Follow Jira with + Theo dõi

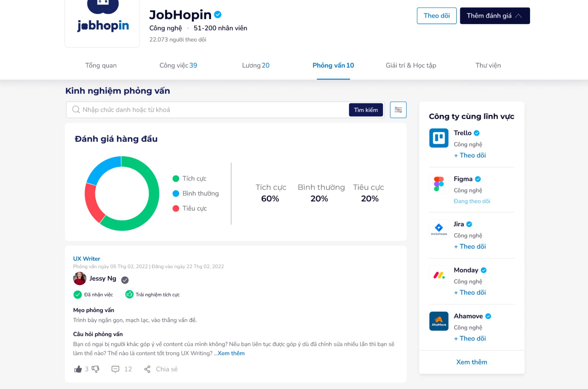(x=470, y=247)
